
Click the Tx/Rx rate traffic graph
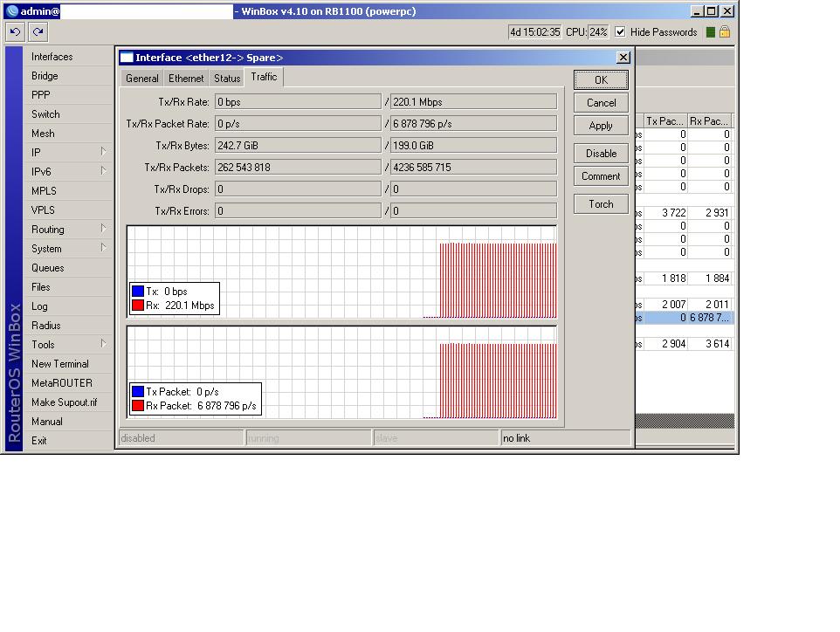coord(341,272)
